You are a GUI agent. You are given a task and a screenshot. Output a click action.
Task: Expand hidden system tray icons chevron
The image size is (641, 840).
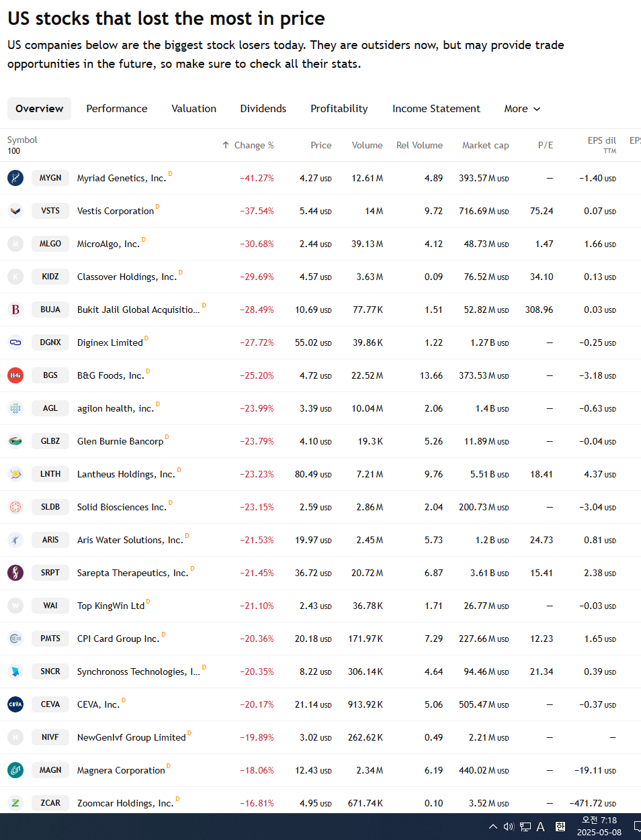tap(493, 827)
